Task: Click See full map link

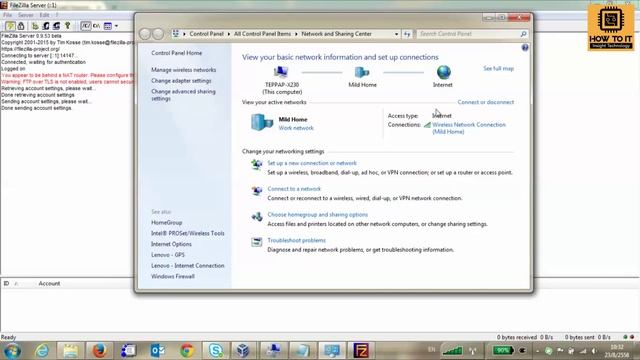Action: (498, 69)
